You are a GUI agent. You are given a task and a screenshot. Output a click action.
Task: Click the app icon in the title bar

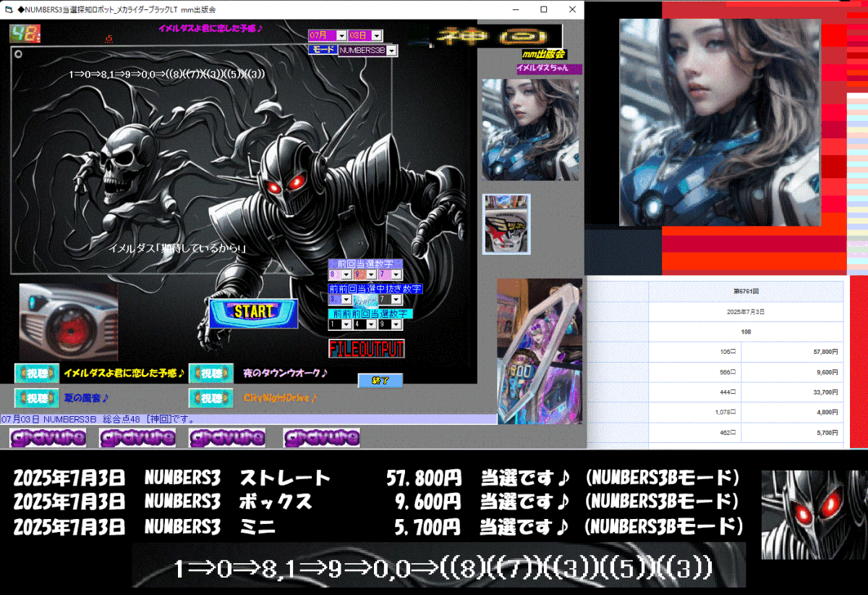(x=8, y=9)
